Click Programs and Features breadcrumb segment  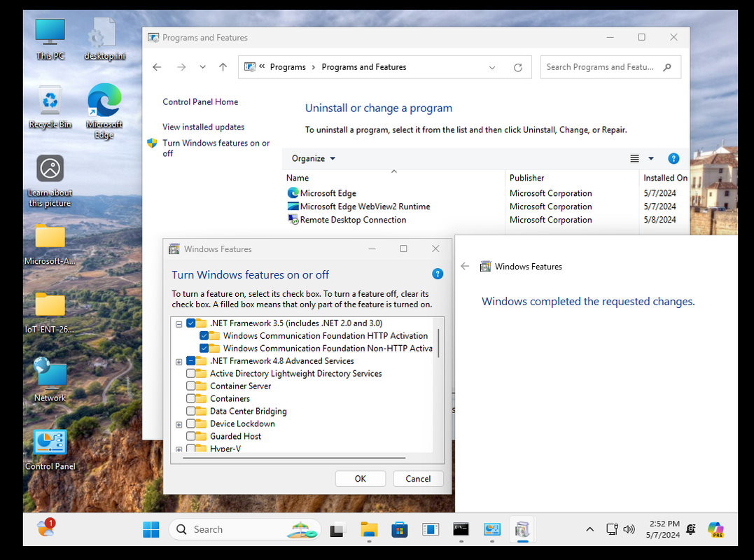(363, 67)
